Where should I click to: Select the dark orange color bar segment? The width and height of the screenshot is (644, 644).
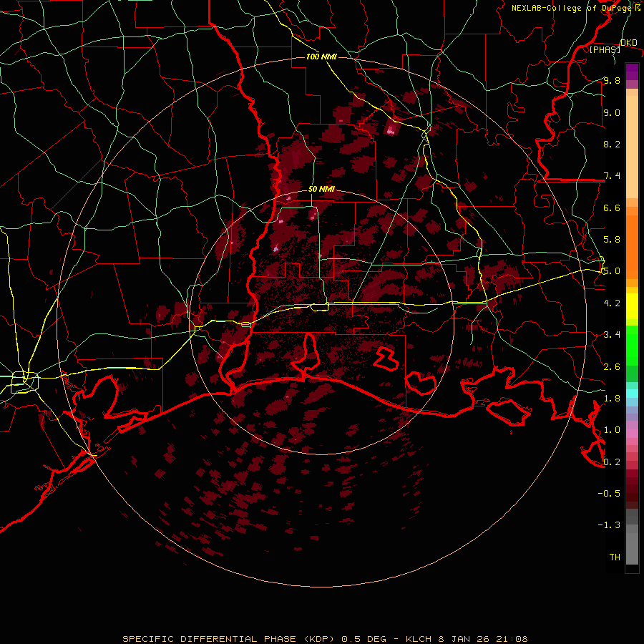coord(632,246)
